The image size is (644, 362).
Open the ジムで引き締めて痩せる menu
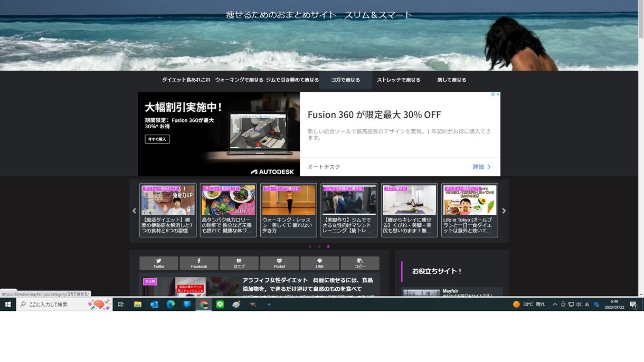point(292,80)
